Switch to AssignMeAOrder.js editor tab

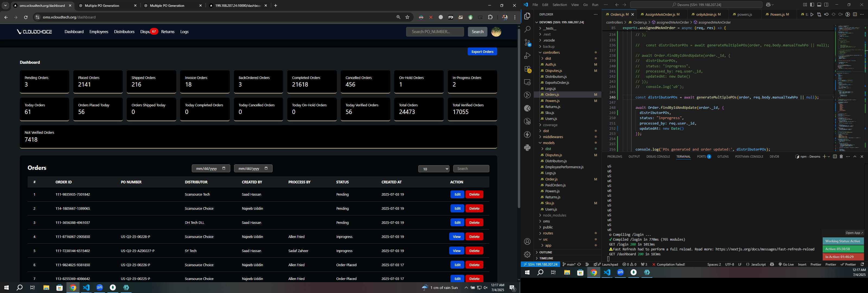pos(660,14)
